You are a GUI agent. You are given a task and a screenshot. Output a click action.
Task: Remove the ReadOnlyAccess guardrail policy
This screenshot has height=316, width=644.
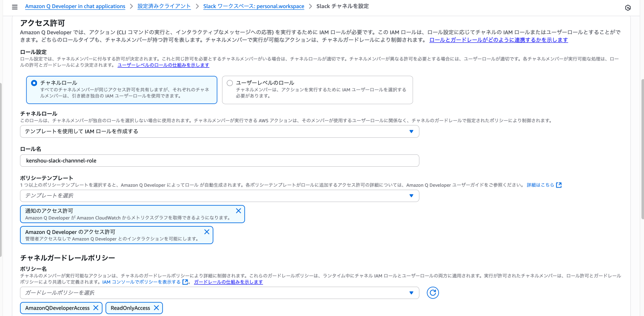pyautogui.click(x=156, y=308)
